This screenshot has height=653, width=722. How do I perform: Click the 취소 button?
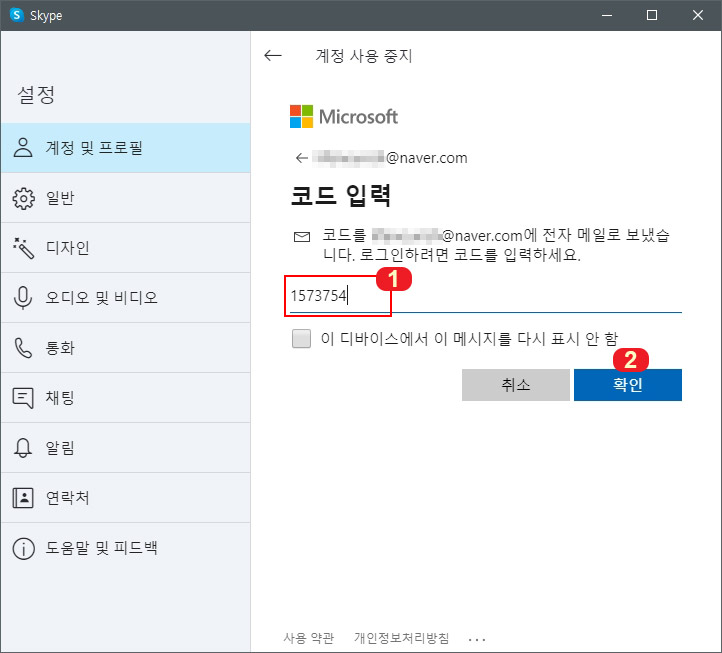[516, 385]
